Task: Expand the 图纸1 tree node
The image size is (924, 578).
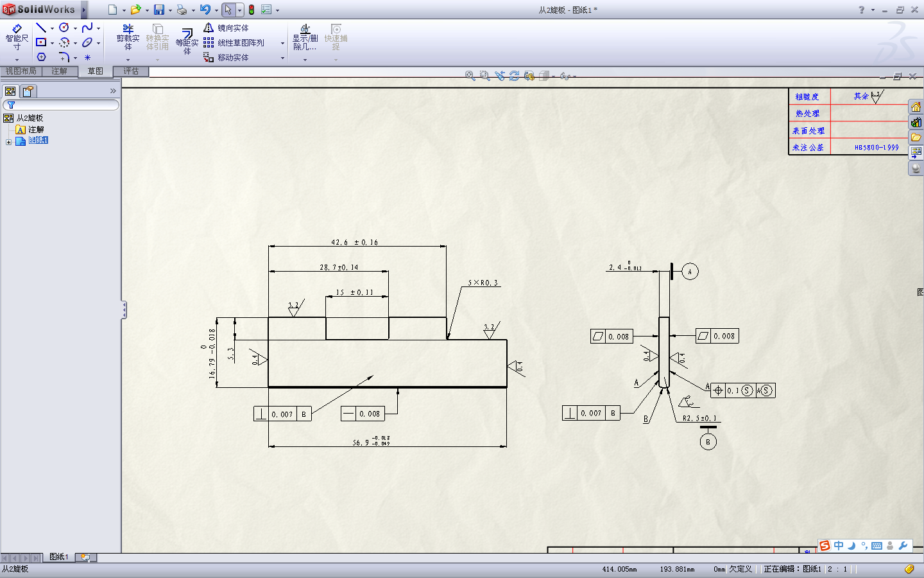Action: (8, 142)
